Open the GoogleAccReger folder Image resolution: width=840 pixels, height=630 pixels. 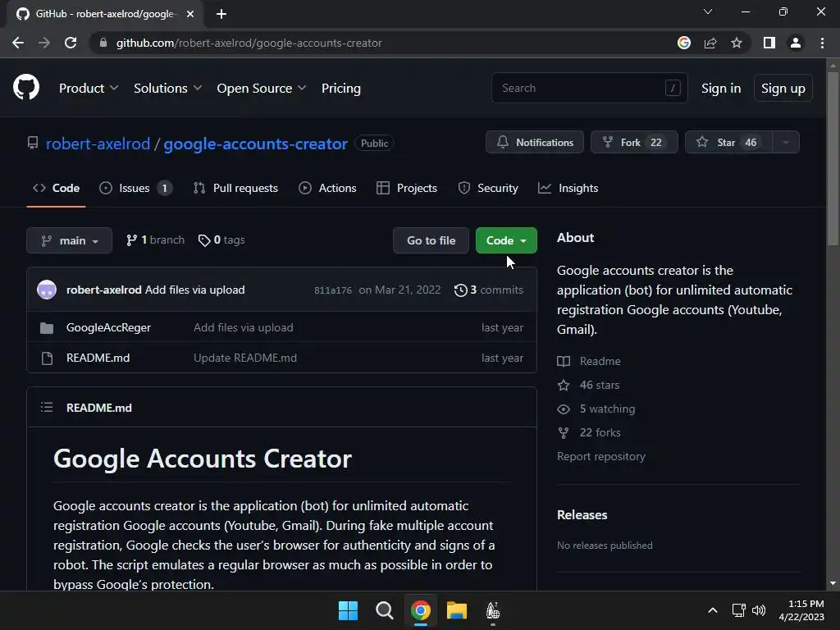(108, 327)
